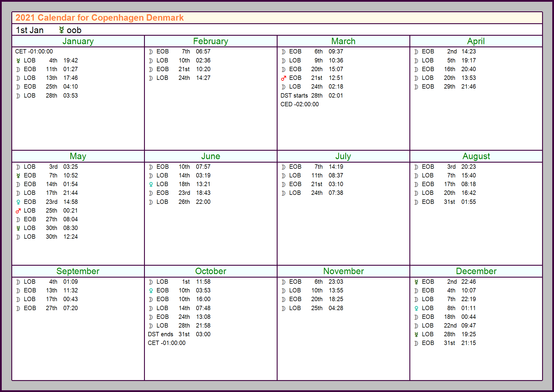Viewport: 554px width, 392px height.
Task: Click time '18:25' in November
Action: coord(336,299)
